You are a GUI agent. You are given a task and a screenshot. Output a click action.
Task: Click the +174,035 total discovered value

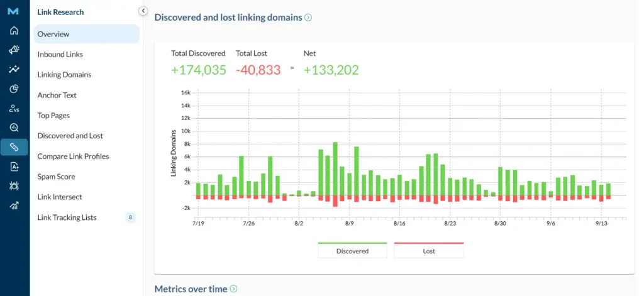[198, 70]
